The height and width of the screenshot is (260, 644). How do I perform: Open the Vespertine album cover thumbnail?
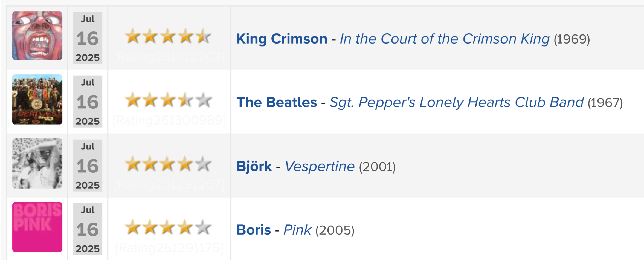pyautogui.click(x=37, y=163)
